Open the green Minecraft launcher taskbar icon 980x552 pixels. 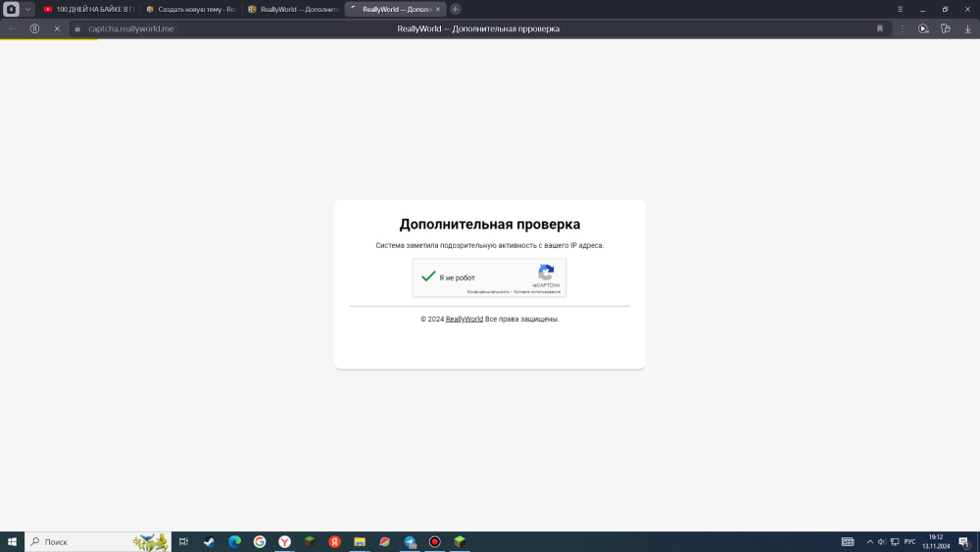click(460, 542)
